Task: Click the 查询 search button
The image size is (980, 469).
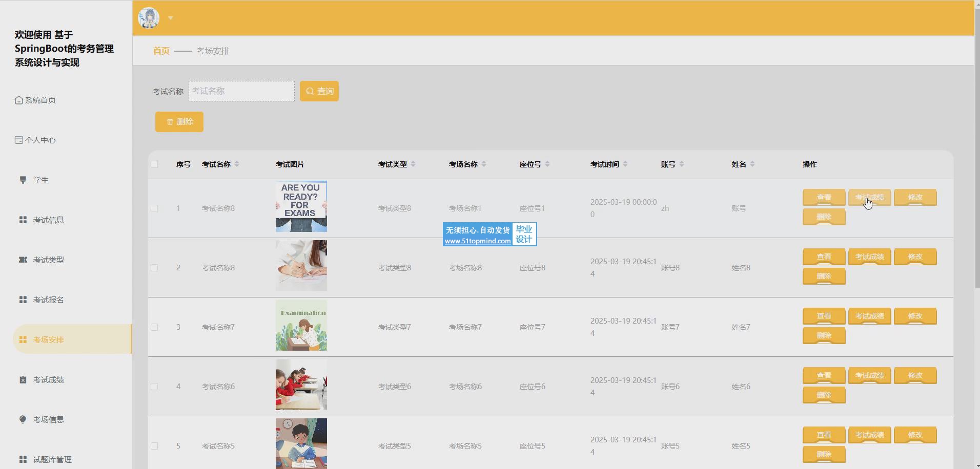Action: tap(319, 91)
